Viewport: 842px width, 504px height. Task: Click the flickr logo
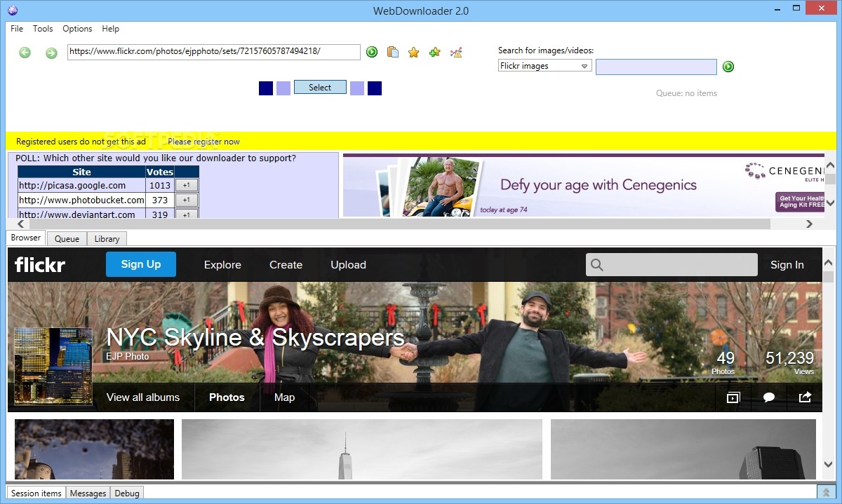40,264
